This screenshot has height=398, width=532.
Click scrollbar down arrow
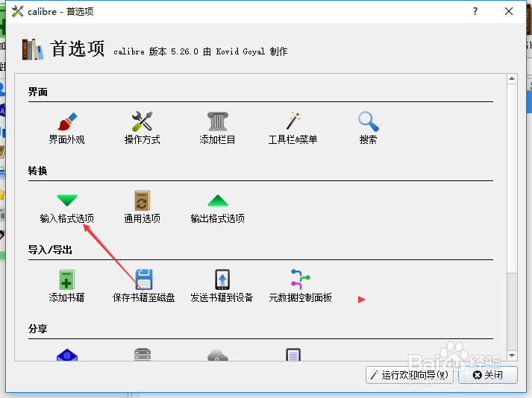click(512, 356)
